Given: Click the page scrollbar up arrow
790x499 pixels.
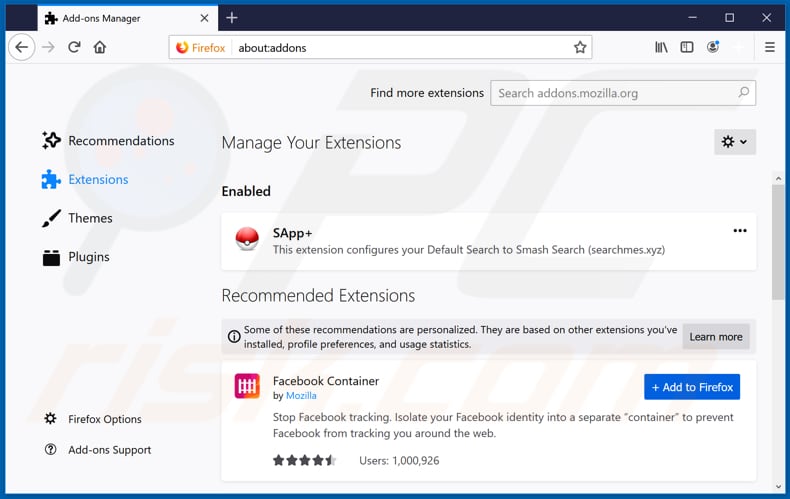Looking at the screenshot, I should (778, 178).
